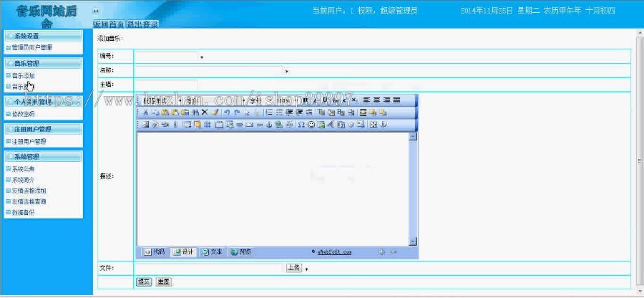Toggle Bold formatting in editor
This screenshot has width=644, height=298.
pos(305,100)
